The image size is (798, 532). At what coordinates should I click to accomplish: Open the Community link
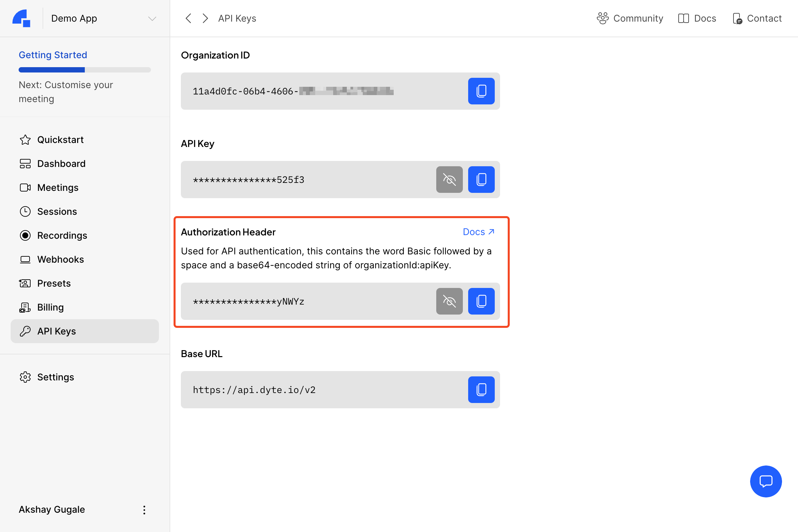[630, 18]
